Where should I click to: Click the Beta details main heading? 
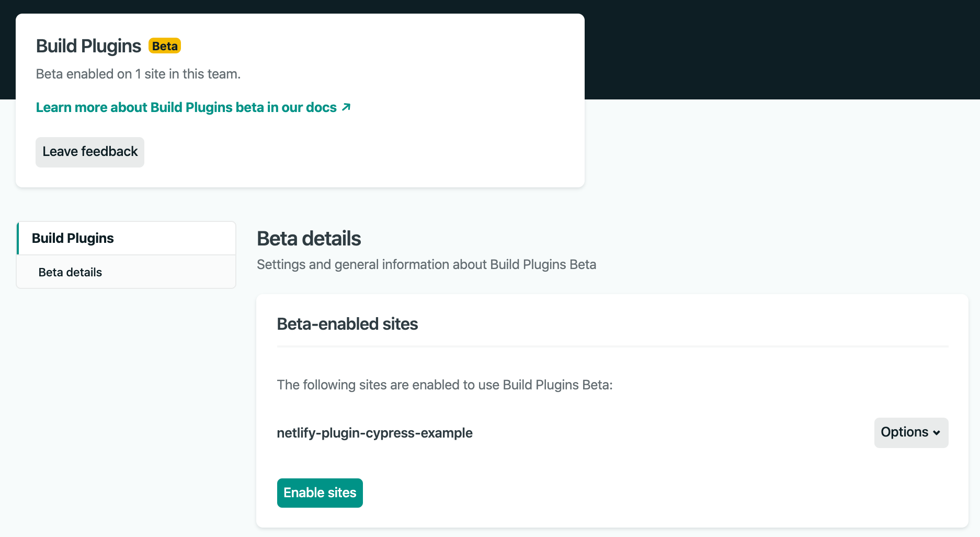309,239
